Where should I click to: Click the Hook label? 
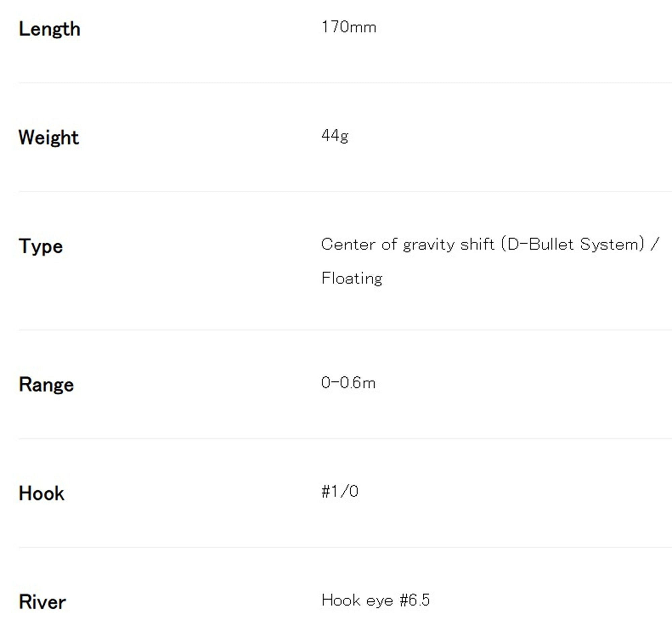[x=41, y=494]
